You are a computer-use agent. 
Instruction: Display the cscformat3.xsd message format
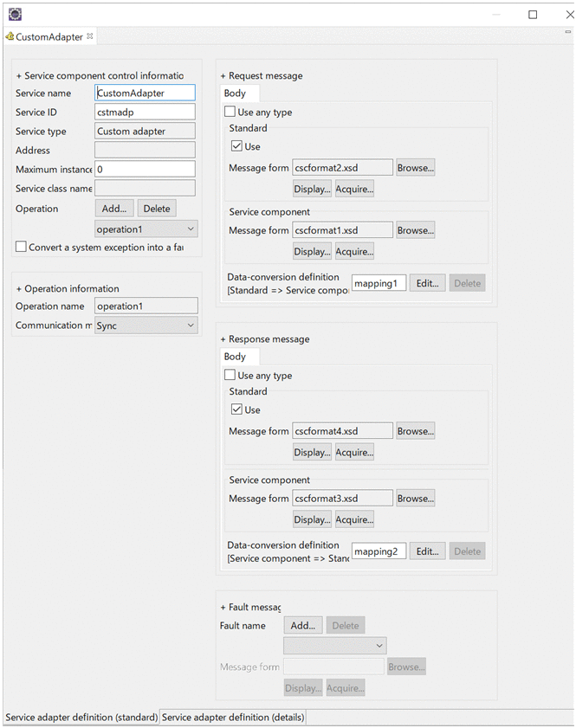point(312,519)
